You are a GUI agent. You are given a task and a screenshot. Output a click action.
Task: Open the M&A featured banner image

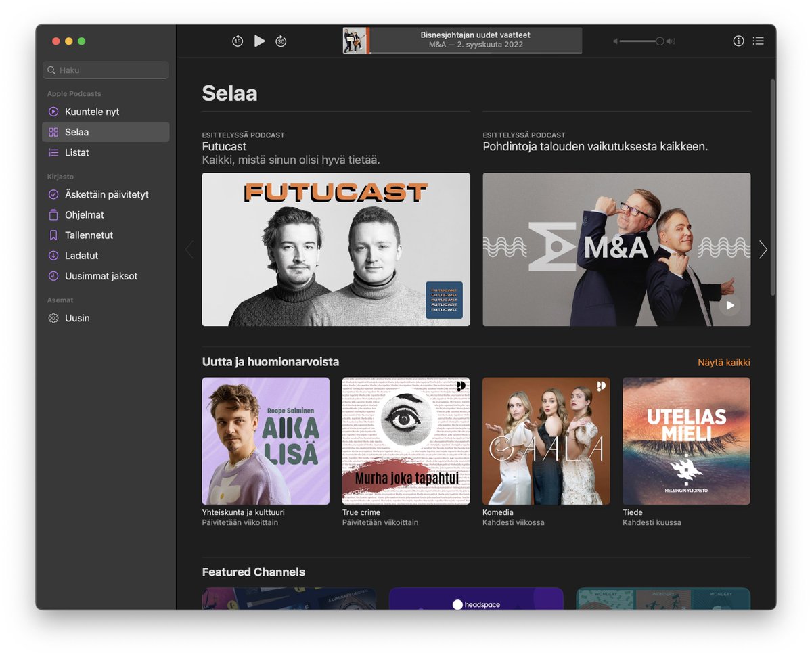(x=616, y=249)
